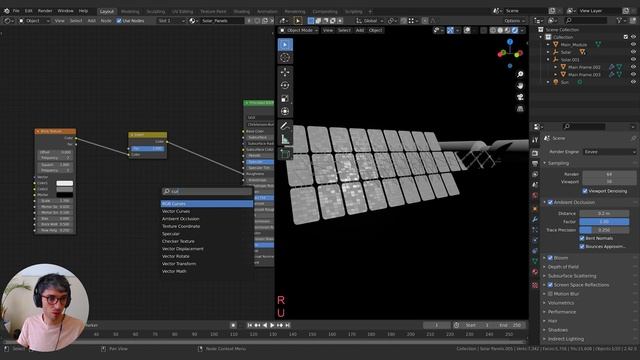Screen dimensions: 640x360
Task: Expand the Depth of Field panel
Action: pos(563,267)
